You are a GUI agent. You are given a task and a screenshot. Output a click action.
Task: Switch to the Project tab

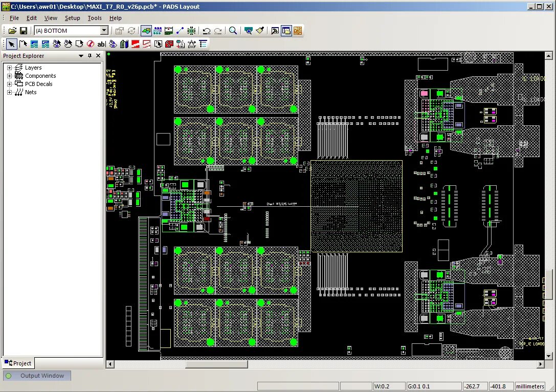18,363
